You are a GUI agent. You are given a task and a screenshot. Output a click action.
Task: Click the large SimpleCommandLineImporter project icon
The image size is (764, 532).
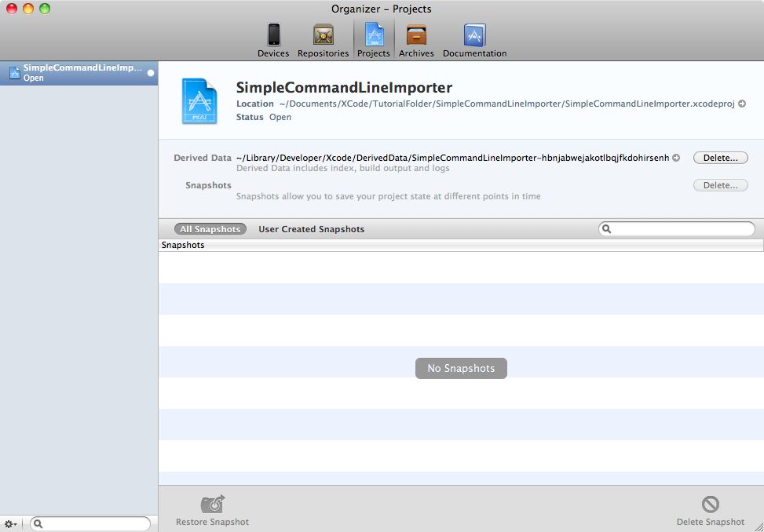199,100
